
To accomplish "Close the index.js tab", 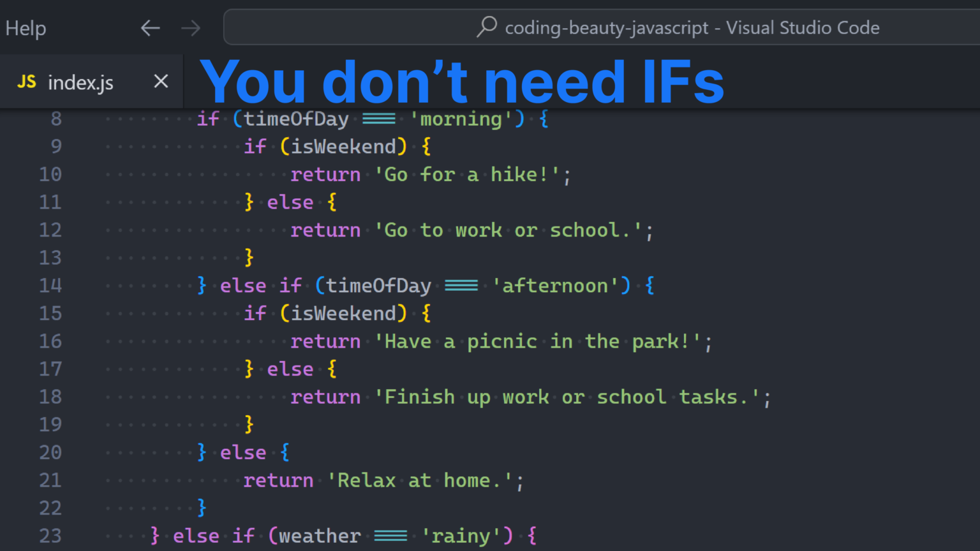I will [161, 81].
